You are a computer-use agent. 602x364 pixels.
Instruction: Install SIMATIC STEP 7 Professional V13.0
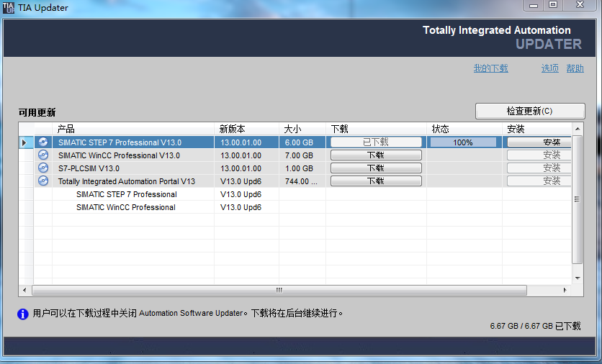[x=539, y=142]
